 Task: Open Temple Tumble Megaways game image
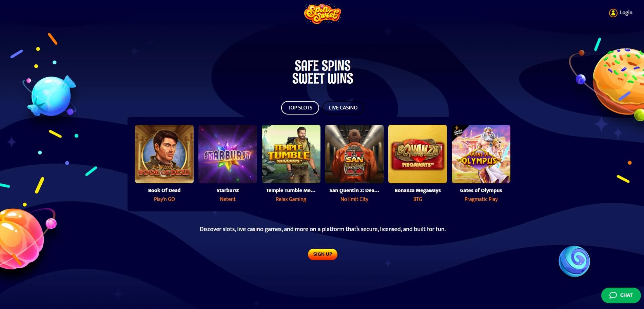(291, 154)
